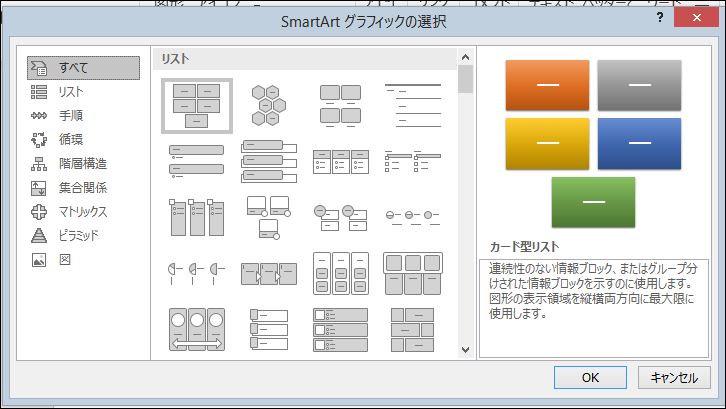Image resolution: width=726 pixels, height=409 pixels.
Task: Close the SmartArt dialog
Action: click(697, 17)
